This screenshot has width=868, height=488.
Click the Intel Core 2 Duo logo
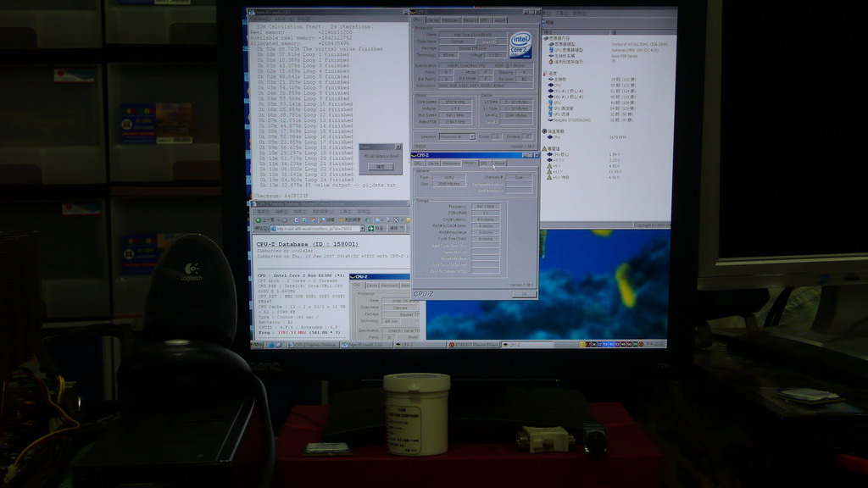pyautogui.click(x=520, y=45)
